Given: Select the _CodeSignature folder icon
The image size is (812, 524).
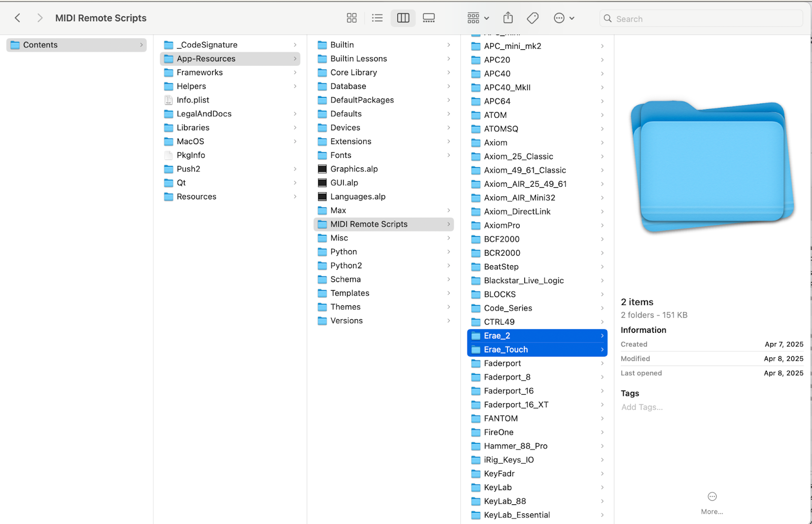Looking at the screenshot, I should [168, 45].
